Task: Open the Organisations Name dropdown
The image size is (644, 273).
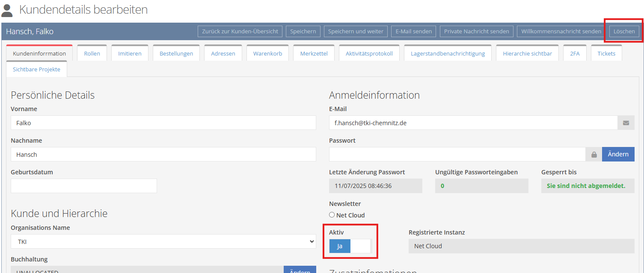Action: click(163, 242)
